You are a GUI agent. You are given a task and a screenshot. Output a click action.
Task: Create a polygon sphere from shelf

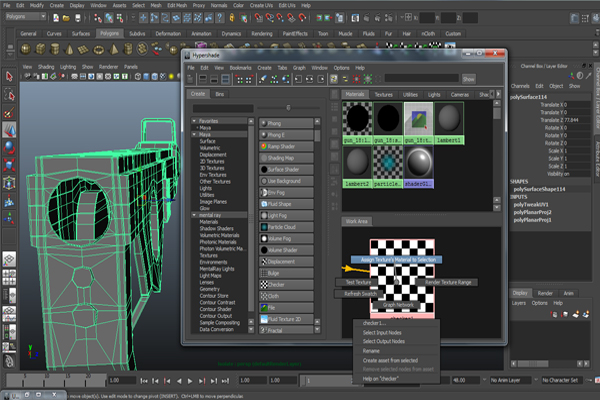click(x=26, y=49)
